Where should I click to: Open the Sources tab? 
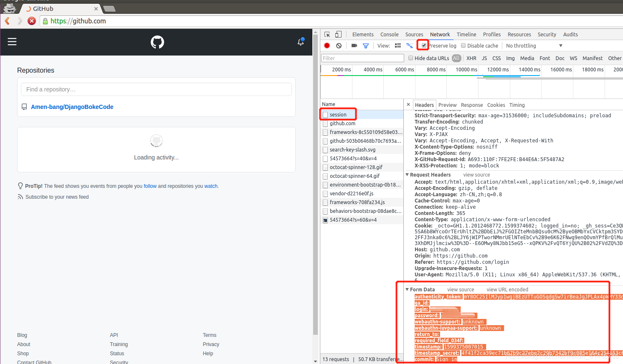tap(414, 34)
